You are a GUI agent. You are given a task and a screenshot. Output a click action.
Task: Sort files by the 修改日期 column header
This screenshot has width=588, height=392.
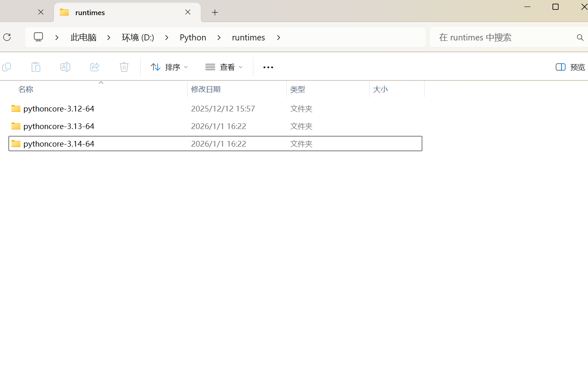[x=206, y=89]
